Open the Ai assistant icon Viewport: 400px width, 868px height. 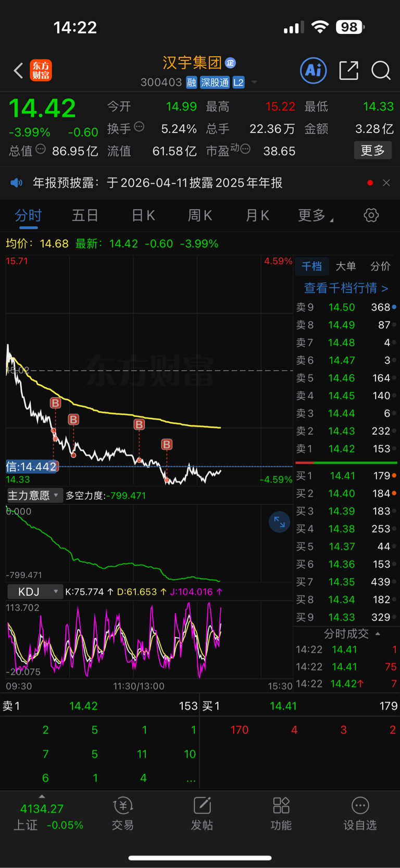coord(314,70)
